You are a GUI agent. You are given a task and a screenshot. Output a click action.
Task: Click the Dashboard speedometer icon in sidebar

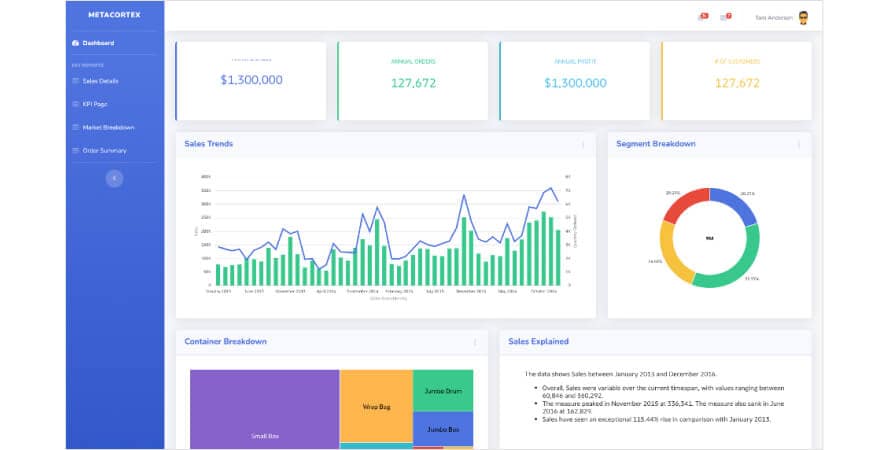(x=75, y=43)
